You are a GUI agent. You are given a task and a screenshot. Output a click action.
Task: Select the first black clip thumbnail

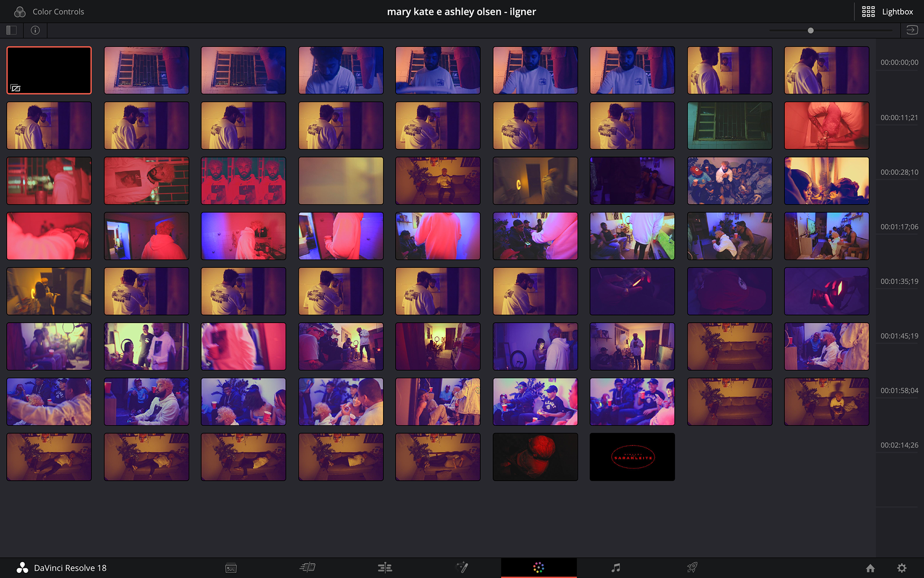49,70
